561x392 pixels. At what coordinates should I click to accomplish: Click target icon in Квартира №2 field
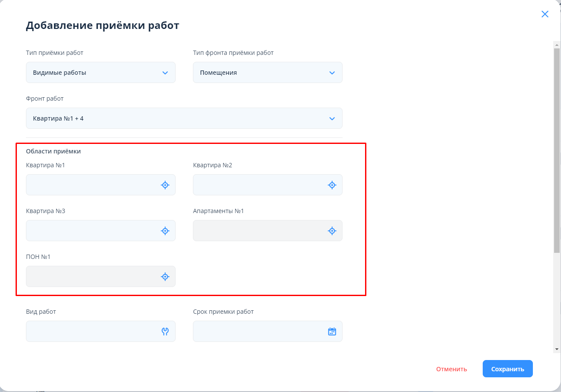coord(332,185)
